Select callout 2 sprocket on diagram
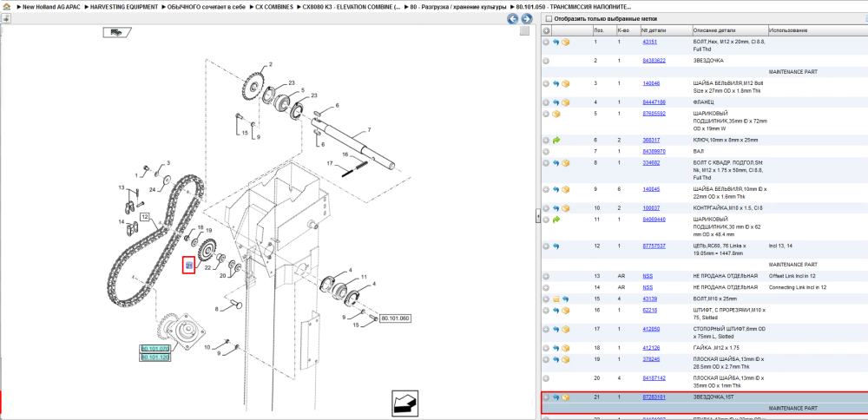The image size is (868, 420). (271, 65)
